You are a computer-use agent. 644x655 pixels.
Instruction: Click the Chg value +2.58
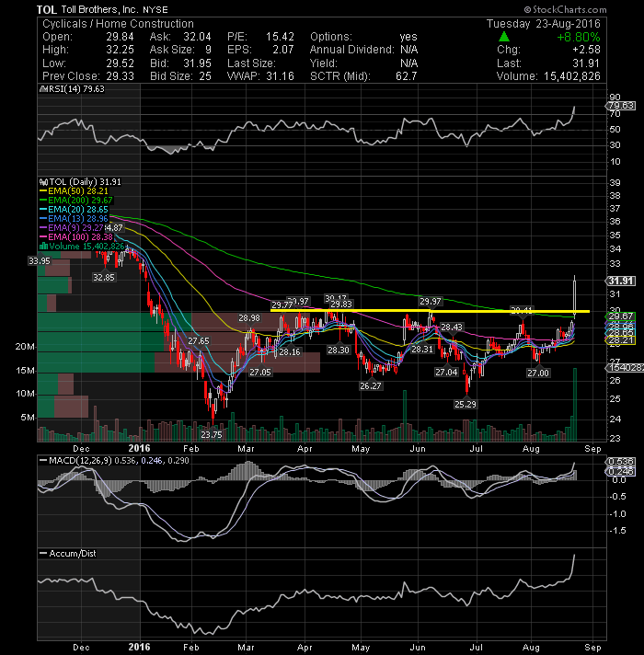[x=586, y=50]
